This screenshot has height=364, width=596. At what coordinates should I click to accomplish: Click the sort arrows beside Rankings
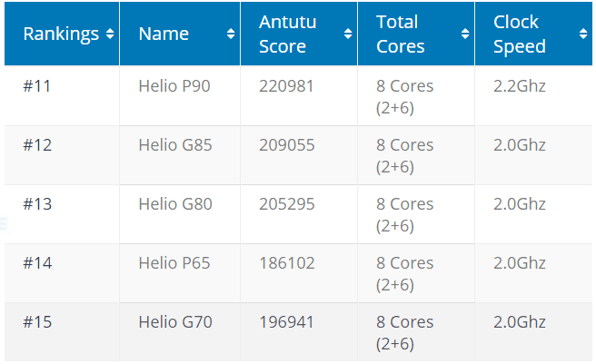point(110,34)
